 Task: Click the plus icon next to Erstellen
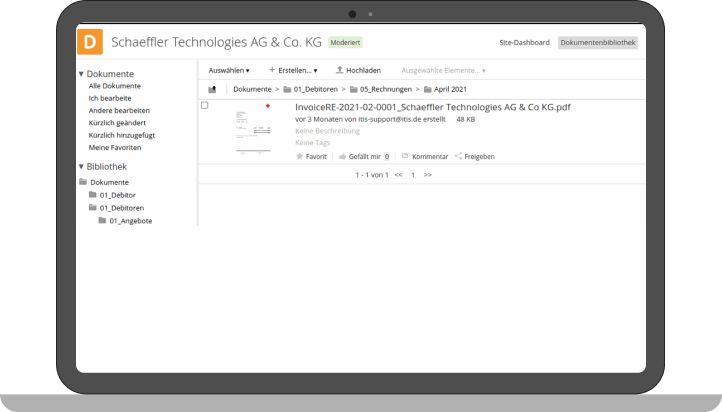click(x=272, y=70)
